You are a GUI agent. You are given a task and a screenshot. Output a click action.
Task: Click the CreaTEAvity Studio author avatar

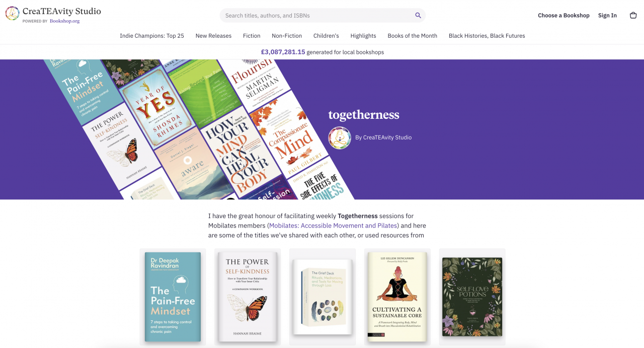pyautogui.click(x=340, y=137)
